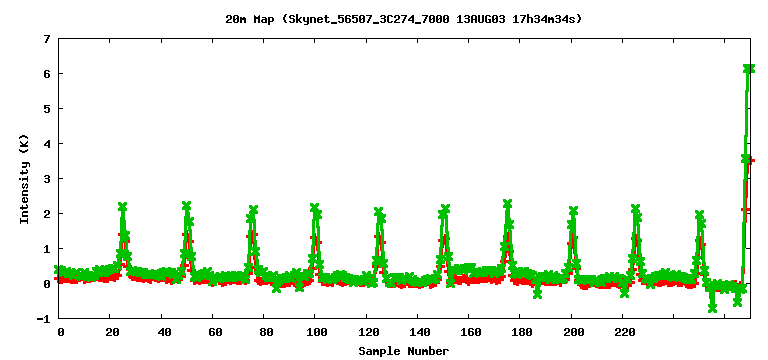Click the y-axis tick label 7
This screenshot has width=768, height=360.
(47, 39)
